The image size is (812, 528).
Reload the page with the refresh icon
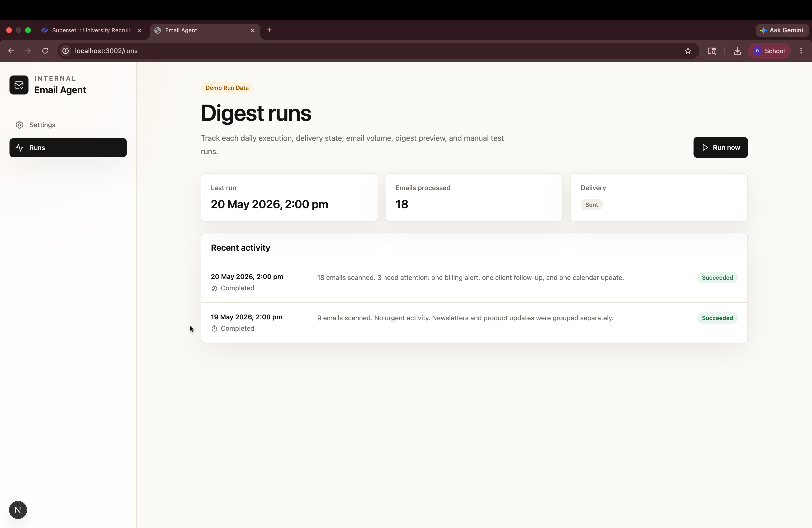point(45,51)
